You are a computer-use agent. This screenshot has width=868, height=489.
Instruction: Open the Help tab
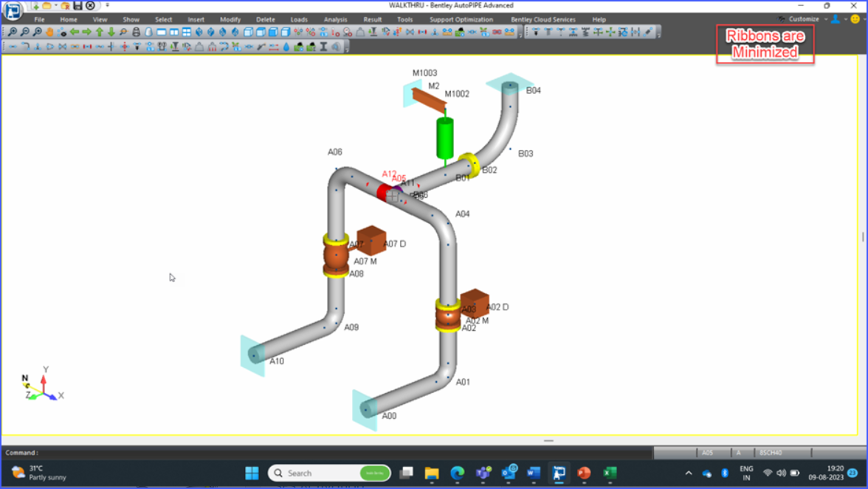599,19
